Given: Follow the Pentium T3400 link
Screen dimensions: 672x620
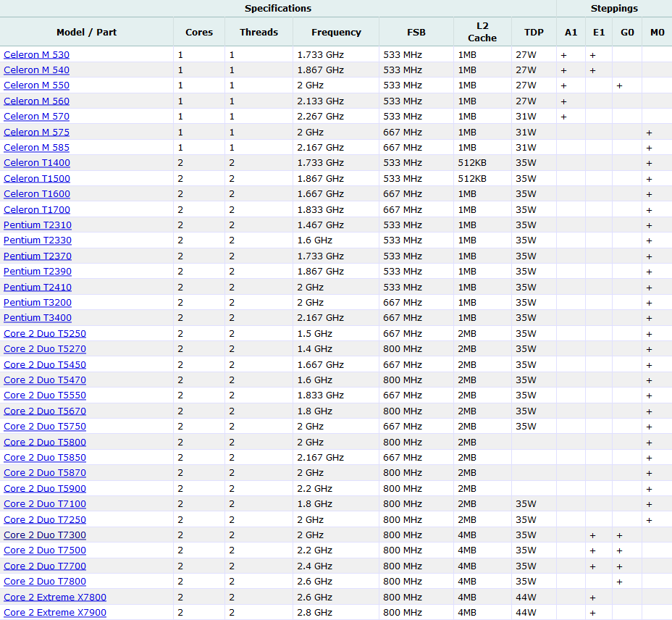Looking at the screenshot, I should [38, 318].
